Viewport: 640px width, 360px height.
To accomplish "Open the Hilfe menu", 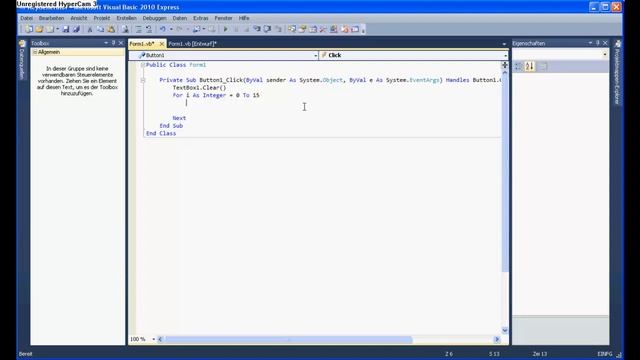I will coord(244,18).
